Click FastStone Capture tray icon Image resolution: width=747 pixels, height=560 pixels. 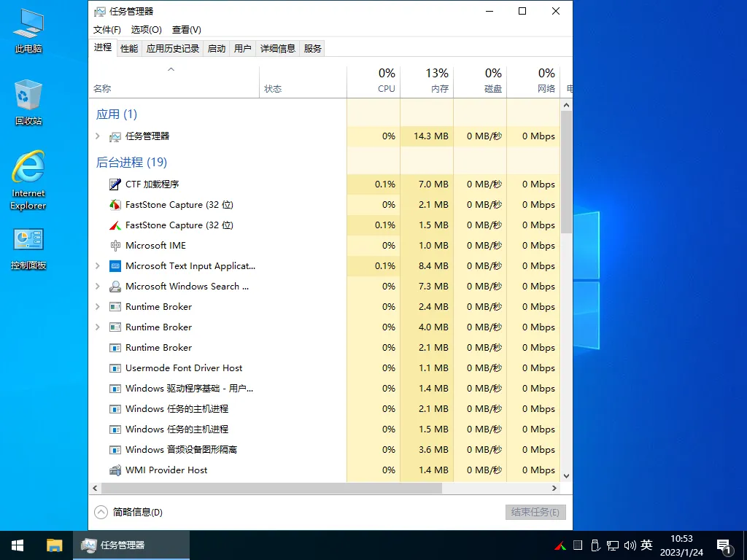point(560,545)
